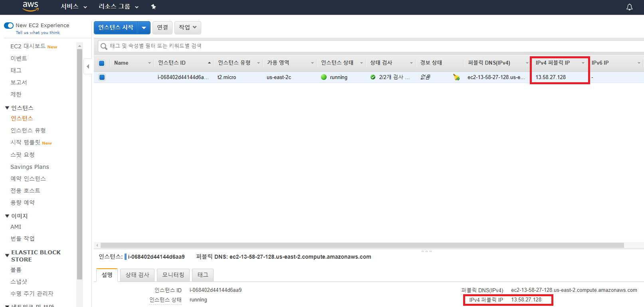Click the t2.micro instance type cell
This screenshot has width=644, height=307.
(x=227, y=77)
